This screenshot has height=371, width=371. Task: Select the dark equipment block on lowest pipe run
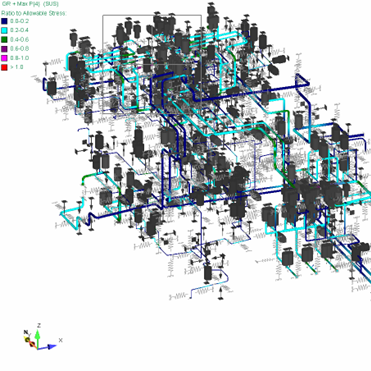pyautogui.click(x=207, y=273)
